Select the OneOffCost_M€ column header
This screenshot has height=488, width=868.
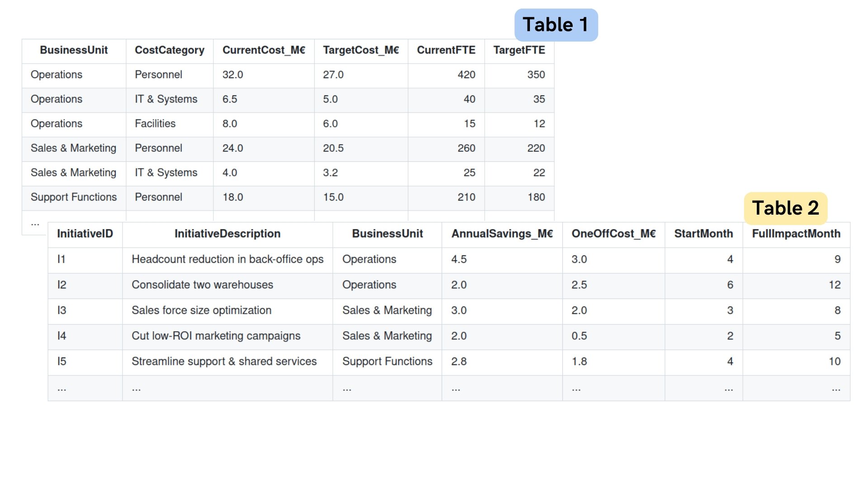point(613,234)
